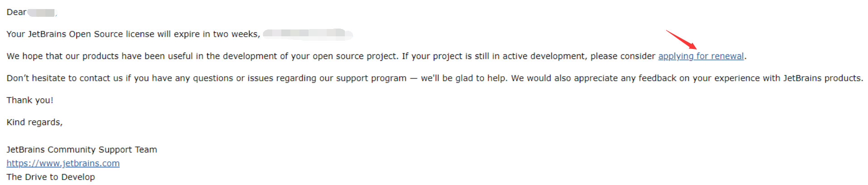Click the "Kind regards," closing line
This screenshot has height=185, width=868.
[x=34, y=122]
